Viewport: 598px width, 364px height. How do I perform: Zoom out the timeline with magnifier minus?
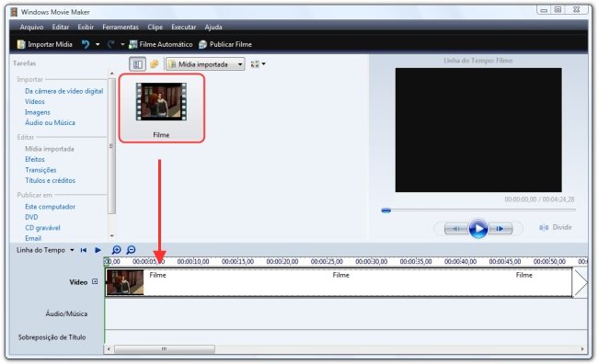point(131,250)
